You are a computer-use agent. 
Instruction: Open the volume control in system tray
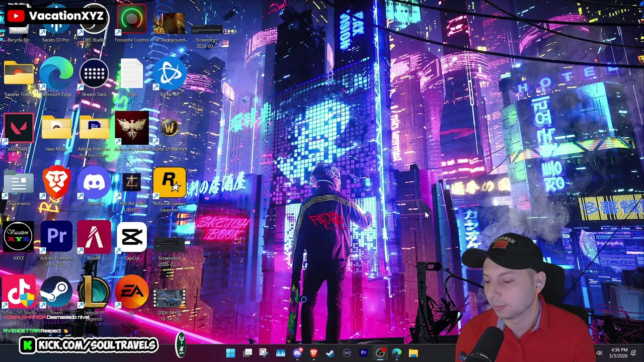[x=599, y=353]
